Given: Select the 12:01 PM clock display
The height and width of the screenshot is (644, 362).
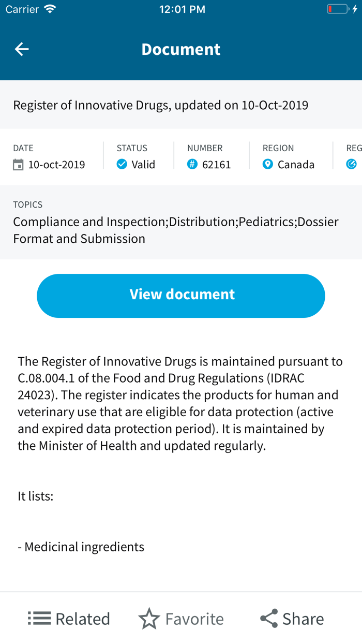Looking at the screenshot, I should click(182, 8).
